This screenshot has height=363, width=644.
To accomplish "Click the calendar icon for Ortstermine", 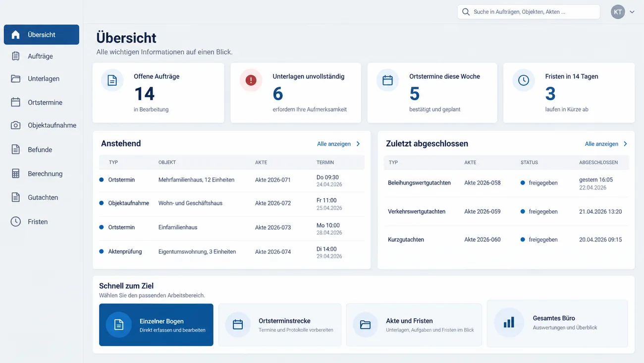I will pyautogui.click(x=16, y=102).
